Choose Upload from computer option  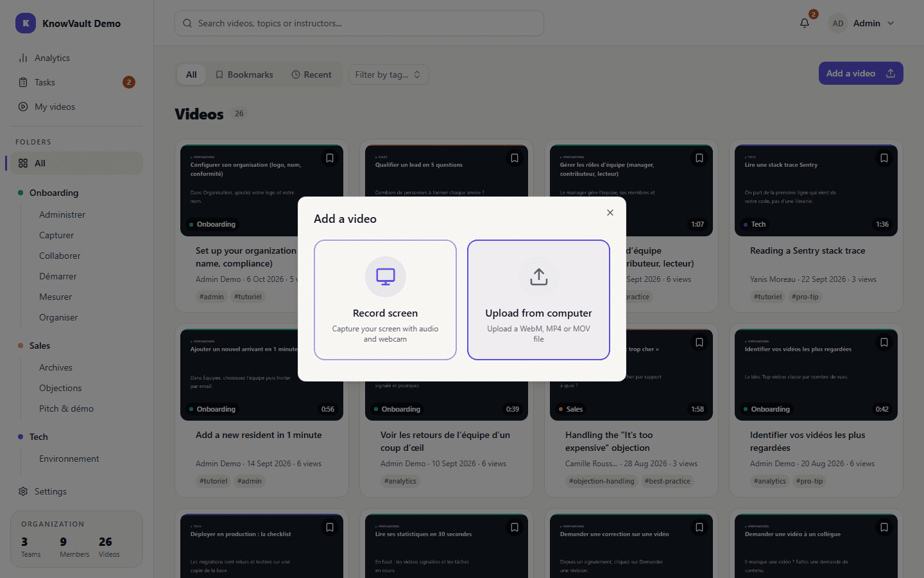point(538,300)
